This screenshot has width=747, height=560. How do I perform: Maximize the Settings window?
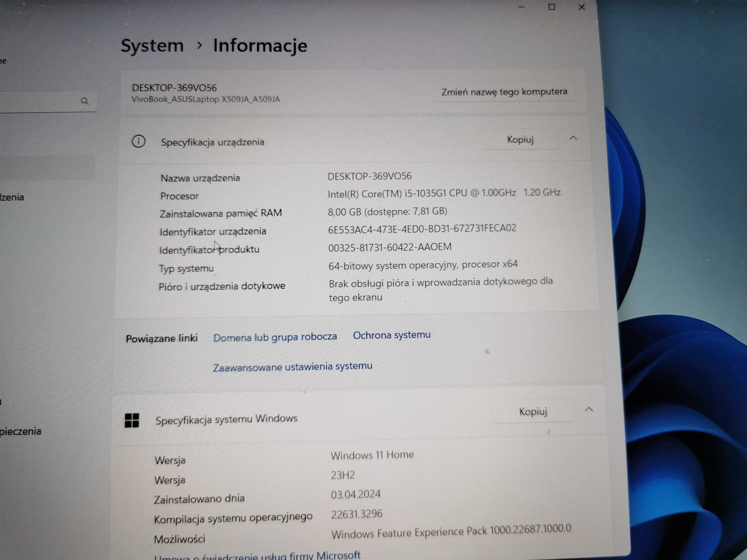551,7
